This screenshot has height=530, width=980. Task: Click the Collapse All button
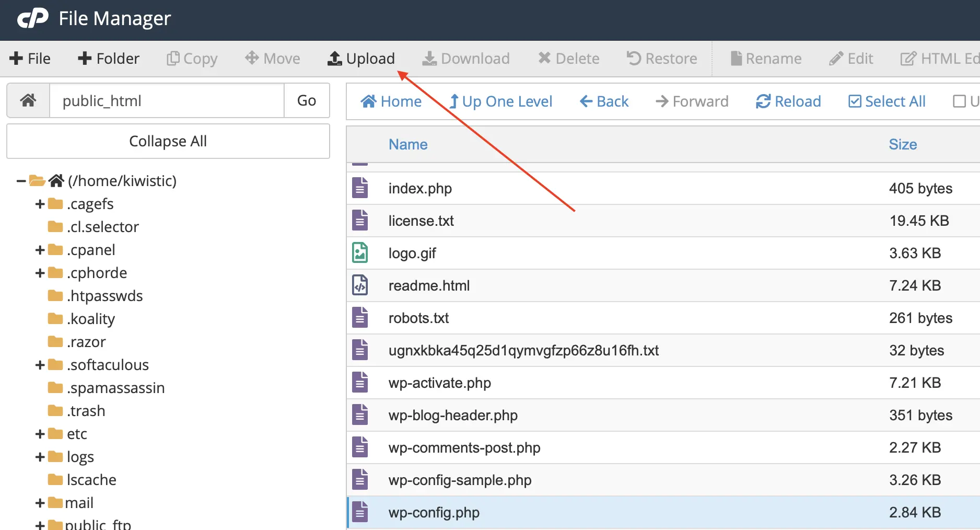point(168,141)
